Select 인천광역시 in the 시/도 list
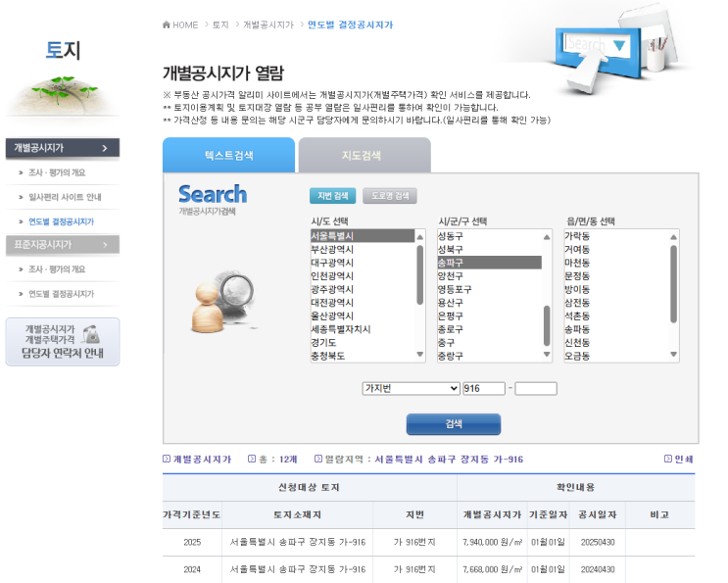This screenshot has height=583, width=728. click(x=363, y=276)
